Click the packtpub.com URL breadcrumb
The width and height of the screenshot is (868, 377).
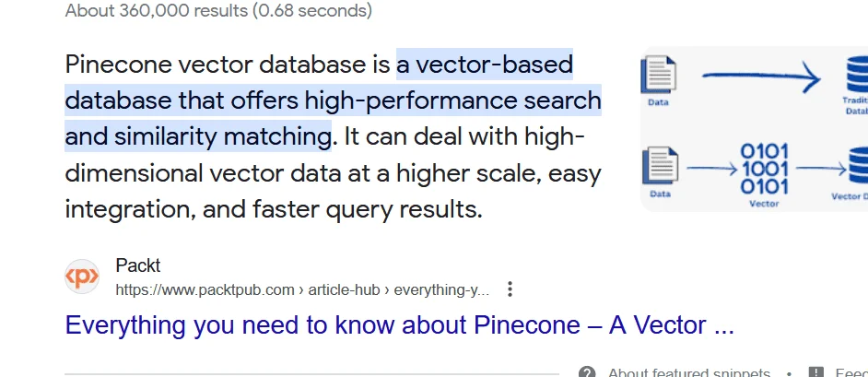click(x=302, y=289)
